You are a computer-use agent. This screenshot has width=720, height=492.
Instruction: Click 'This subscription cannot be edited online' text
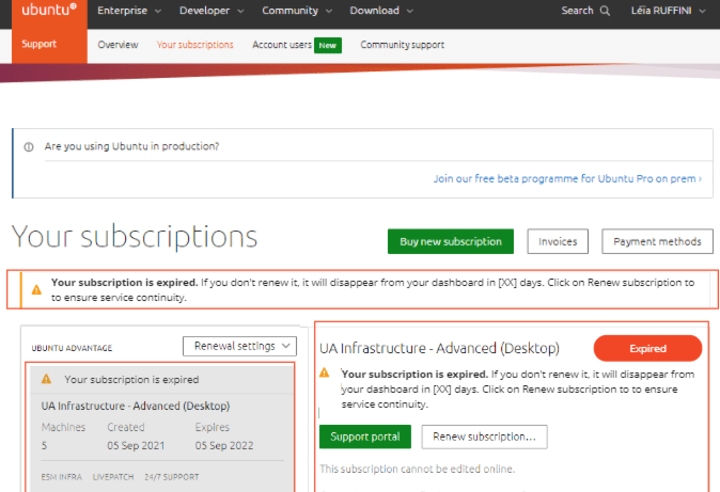click(417, 469)
